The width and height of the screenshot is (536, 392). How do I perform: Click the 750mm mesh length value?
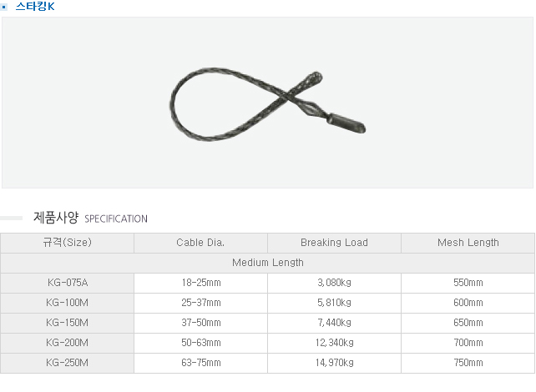pyautogui.click(x=468, y=363)
